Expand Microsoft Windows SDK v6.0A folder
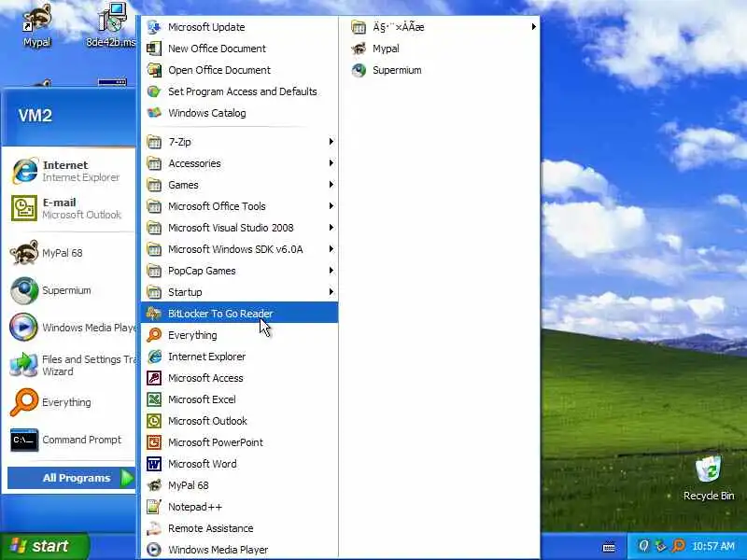747x560 pixels. [x=239, y=249]
